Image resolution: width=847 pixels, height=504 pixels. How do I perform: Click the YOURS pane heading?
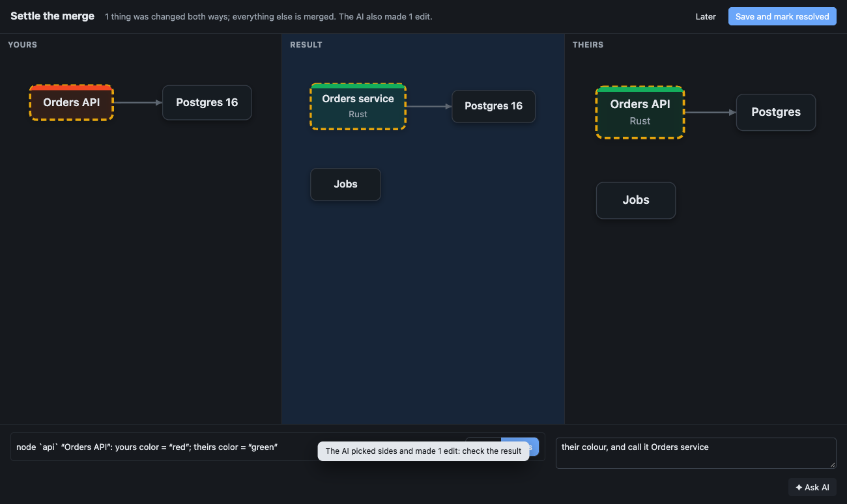[x=22, y=45]
